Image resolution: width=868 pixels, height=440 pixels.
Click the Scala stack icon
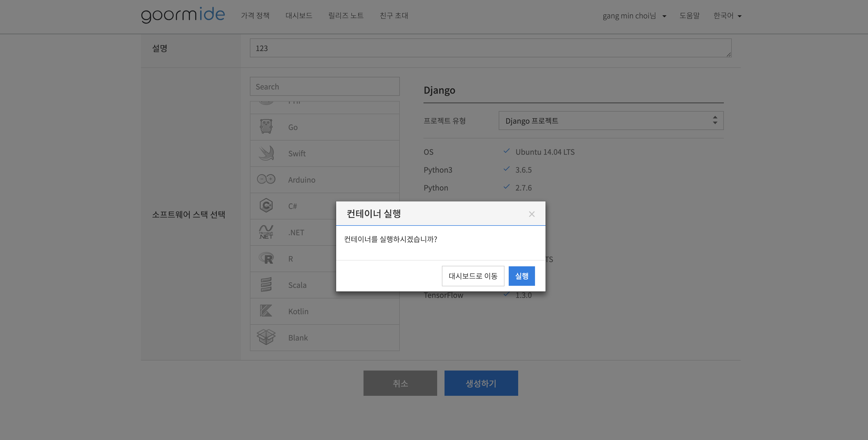click(266, 284)
